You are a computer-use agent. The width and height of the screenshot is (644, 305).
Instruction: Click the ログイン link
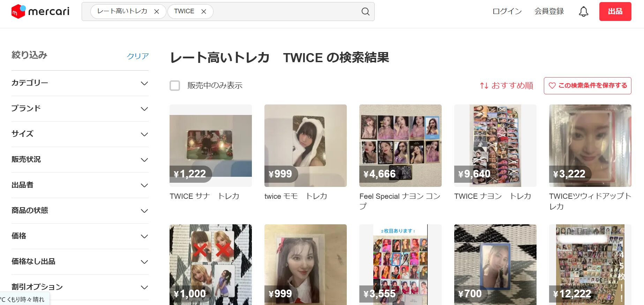click(x=507, y=12)
